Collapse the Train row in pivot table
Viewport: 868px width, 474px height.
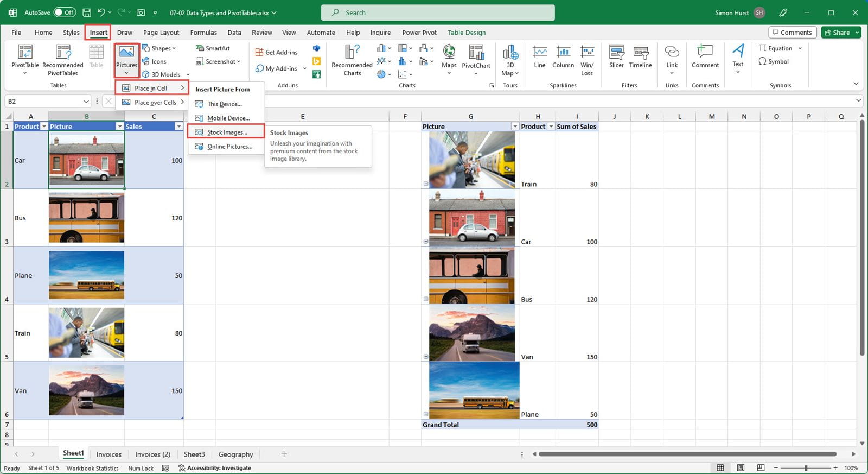tap(426, 184)
